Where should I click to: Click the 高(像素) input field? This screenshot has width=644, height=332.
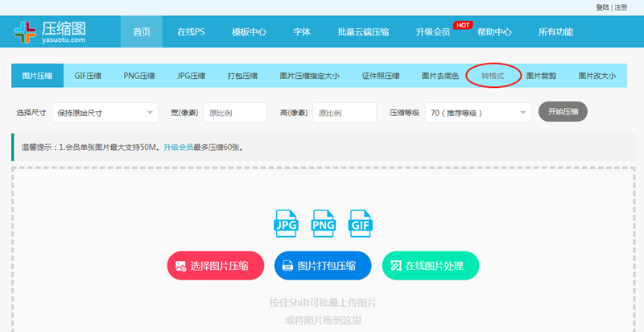(345, 113)
